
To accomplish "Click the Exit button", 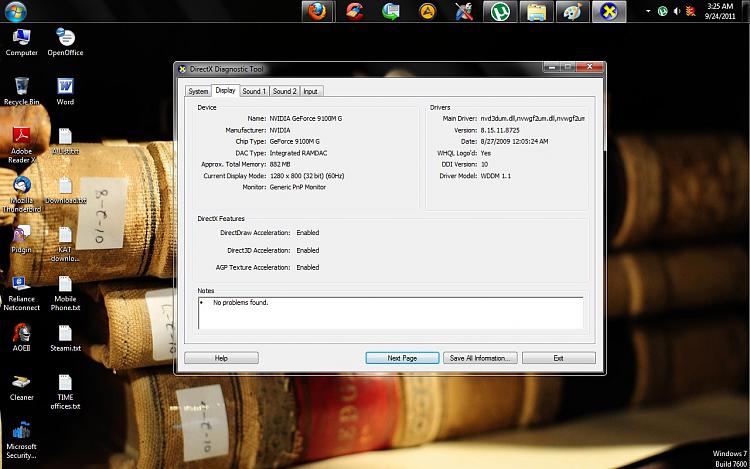I will click(x=559, y=358).
